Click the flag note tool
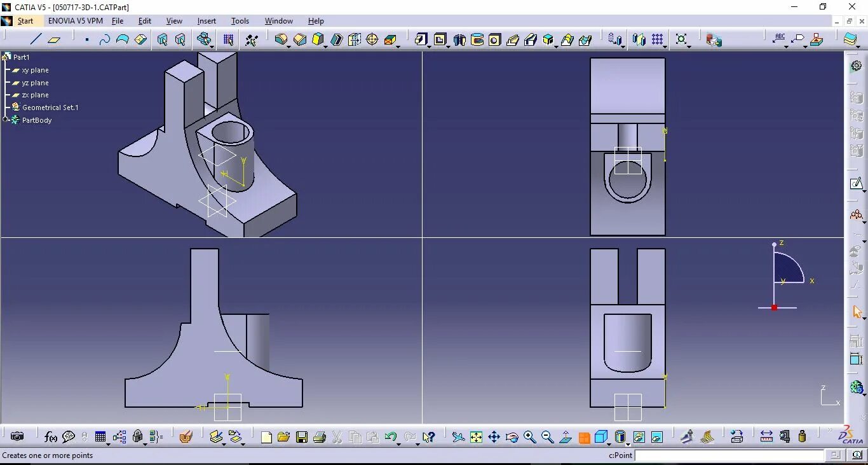Image resolution: width=868 pixels, height=465 pixels. tap(799, 39)
